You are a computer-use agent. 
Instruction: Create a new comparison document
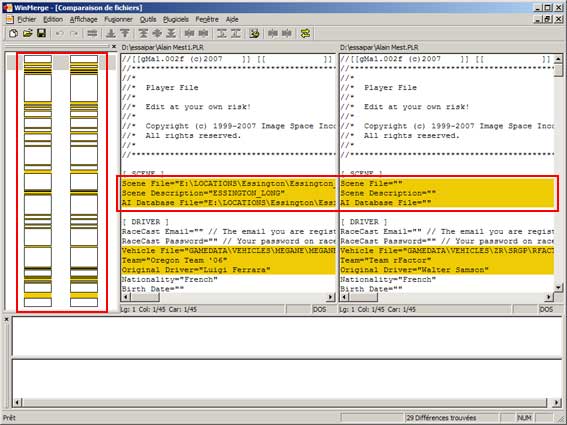pos(13,34)
